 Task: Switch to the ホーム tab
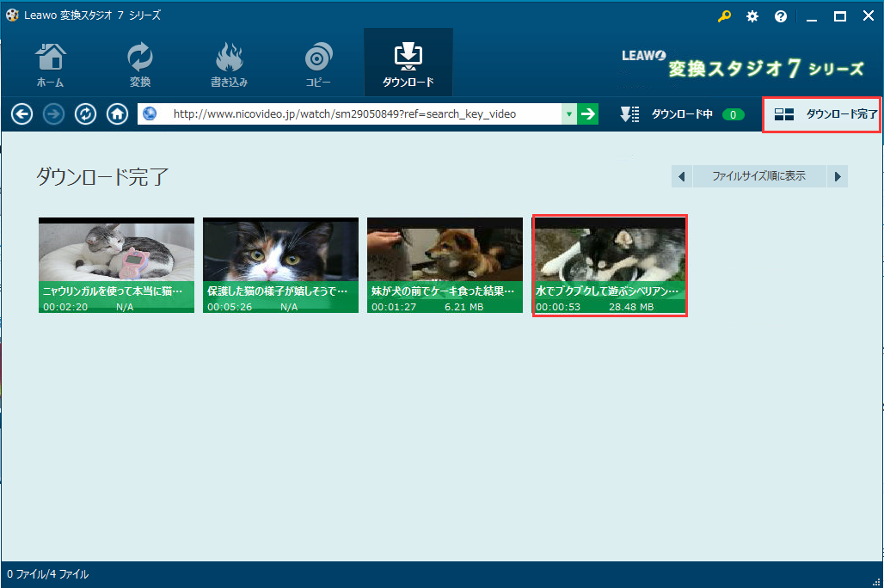50,65
